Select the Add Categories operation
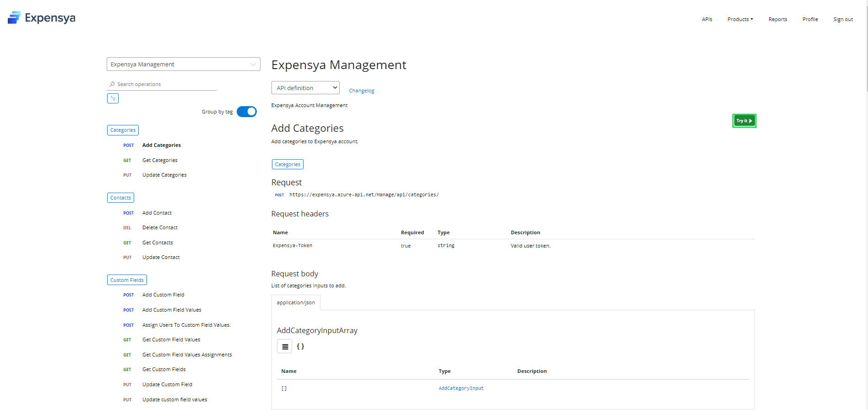Image resolution: width=868 pixels, height=410 pixels. click(x=162, y=145)
